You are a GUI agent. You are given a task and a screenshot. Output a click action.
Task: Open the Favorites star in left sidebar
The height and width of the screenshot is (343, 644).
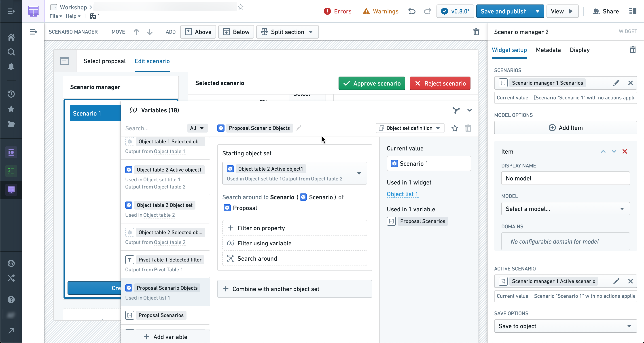(11, 109)
